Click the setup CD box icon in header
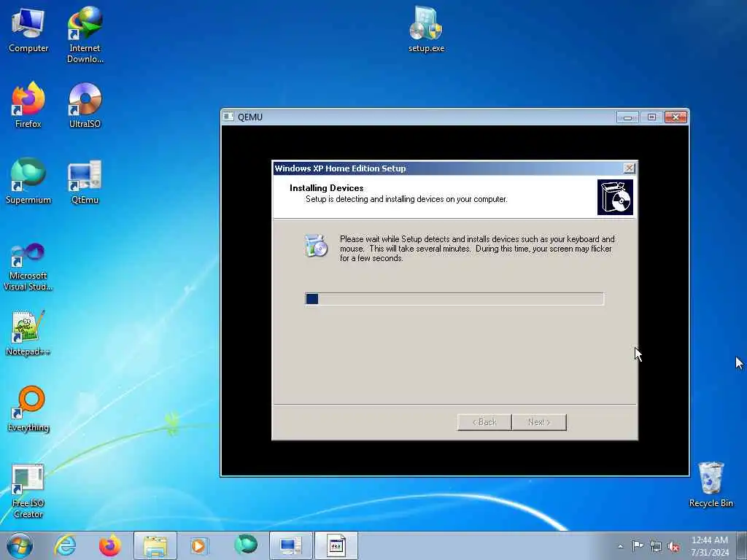The height and width of the screenshot is (560, 747). pyautogui.click(x=615, y=197)
